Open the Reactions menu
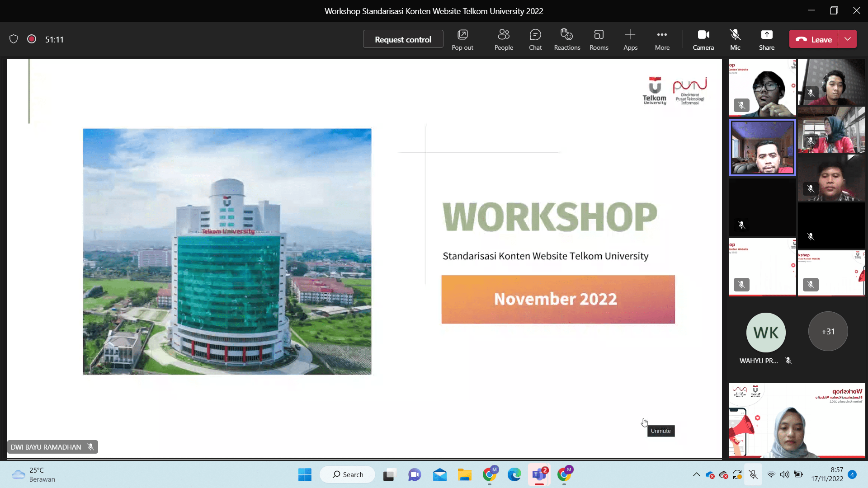The height and width of the screenshot is (488, 868). tap(567, 39)
